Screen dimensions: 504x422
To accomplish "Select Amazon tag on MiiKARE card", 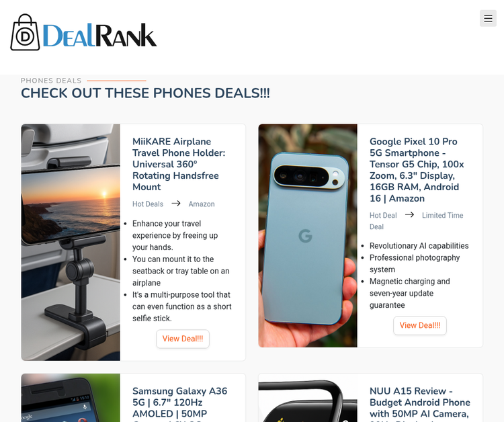I will click(x=202, y=204).
